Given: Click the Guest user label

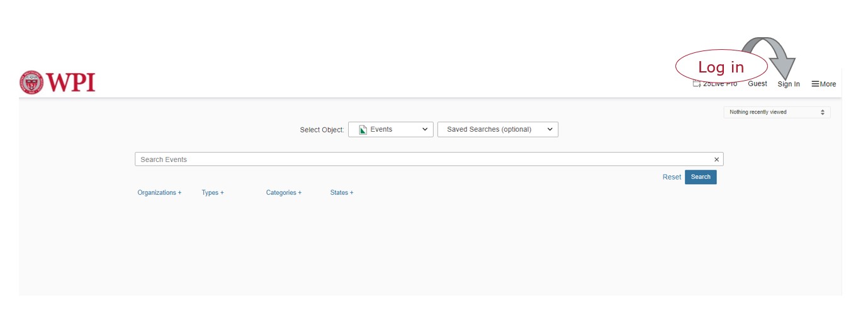Looking at the screenshot, I should click(x=757, y=84).
